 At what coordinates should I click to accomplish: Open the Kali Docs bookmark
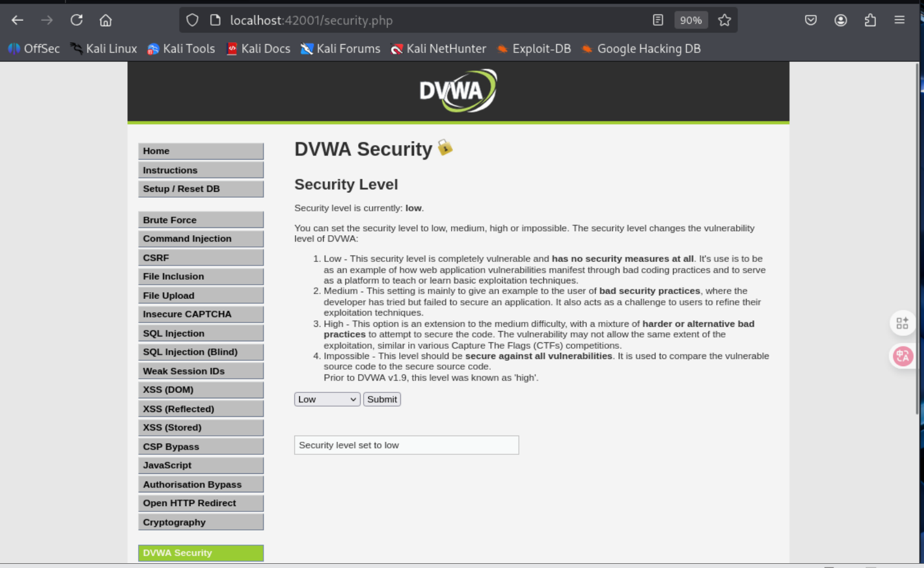[x=258, y=49]
